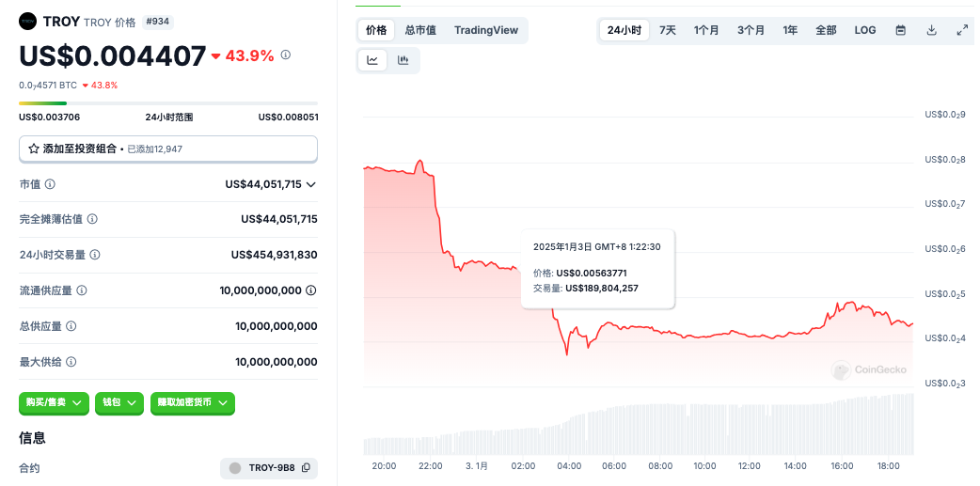Click the TROY coin logo icon
980x486 pixels.
tap(27, 22)
